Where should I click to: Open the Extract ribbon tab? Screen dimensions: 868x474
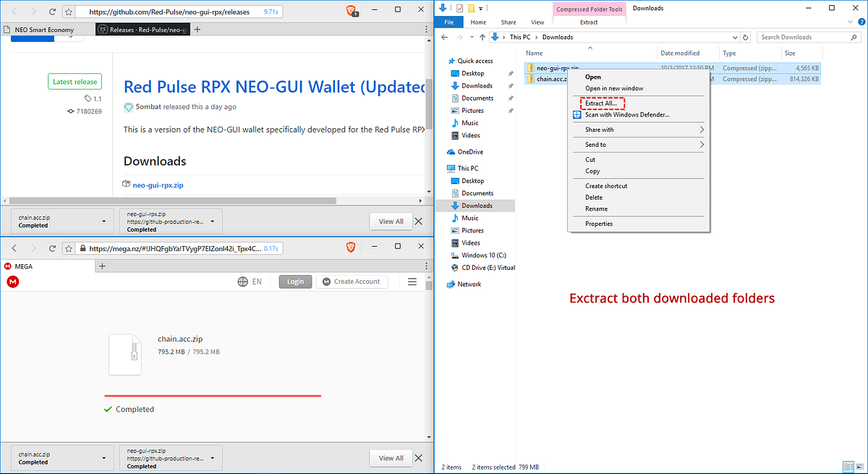tap(589, 22)
